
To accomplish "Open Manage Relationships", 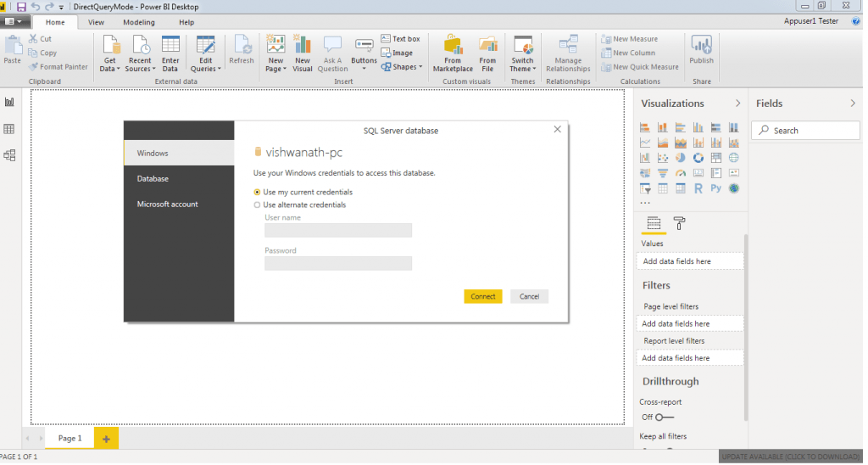I will [x=568, y=53].
